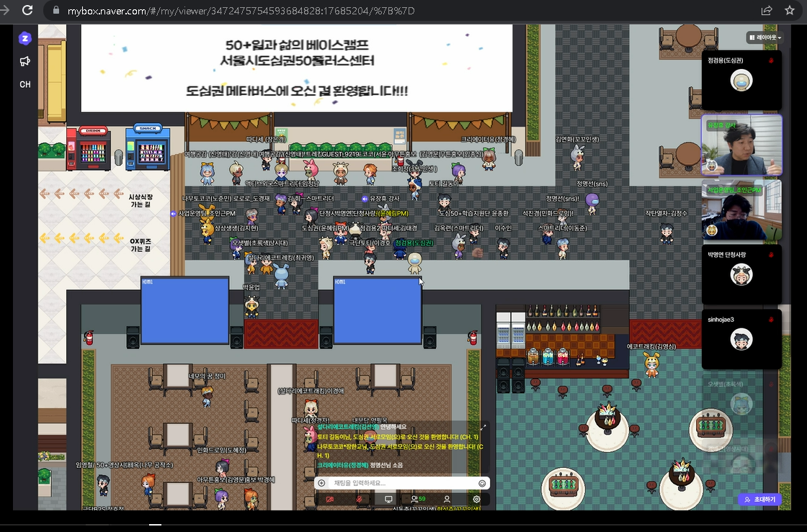The image size is (807, 532).
Task: Select the 박명연 단청사랑 participant tile
Action: point(741,274)
